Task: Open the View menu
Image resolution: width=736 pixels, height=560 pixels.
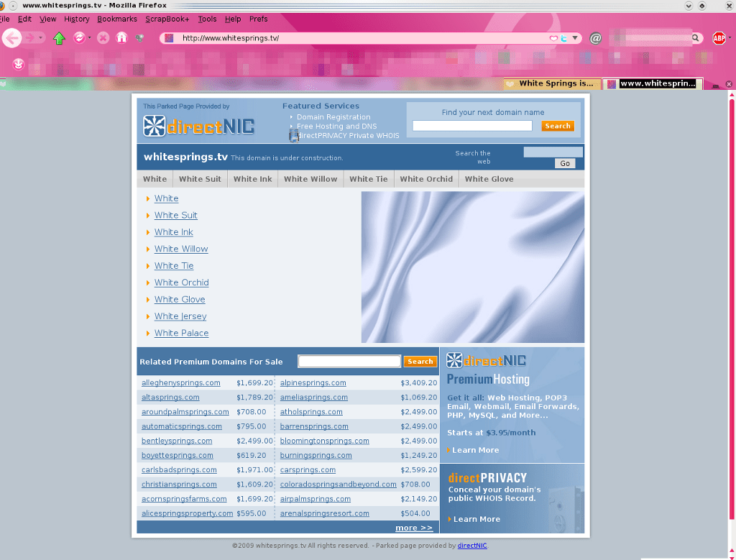Action: (48, 19)
